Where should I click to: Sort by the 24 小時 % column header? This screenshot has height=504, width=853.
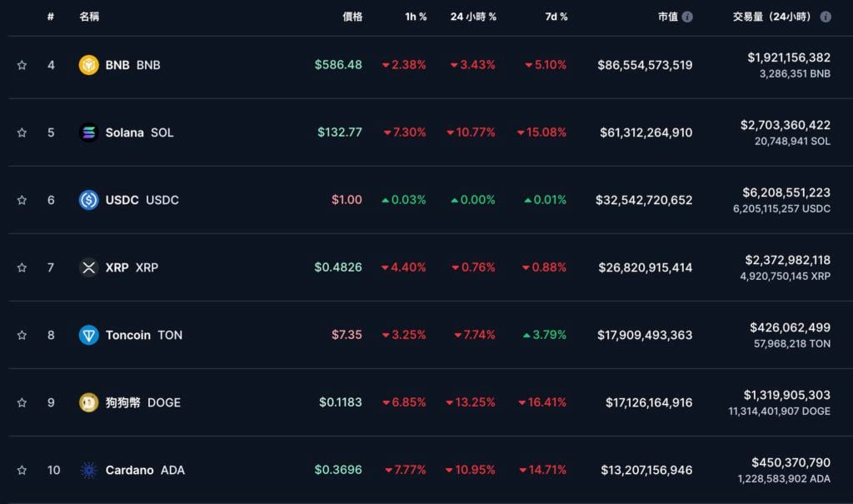click(x=473, y=17)
